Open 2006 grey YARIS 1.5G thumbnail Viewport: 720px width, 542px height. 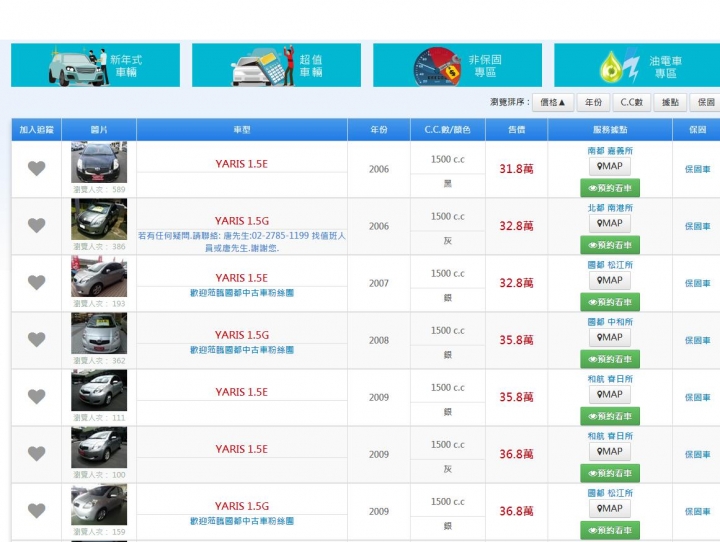point(99,219)
